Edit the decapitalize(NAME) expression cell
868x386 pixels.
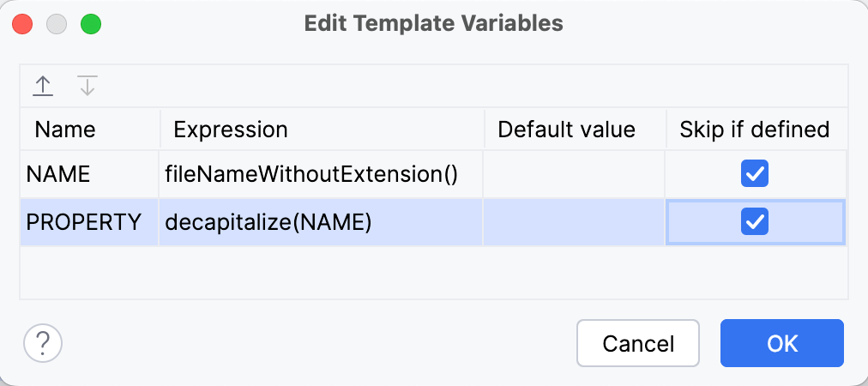(268, 222)
